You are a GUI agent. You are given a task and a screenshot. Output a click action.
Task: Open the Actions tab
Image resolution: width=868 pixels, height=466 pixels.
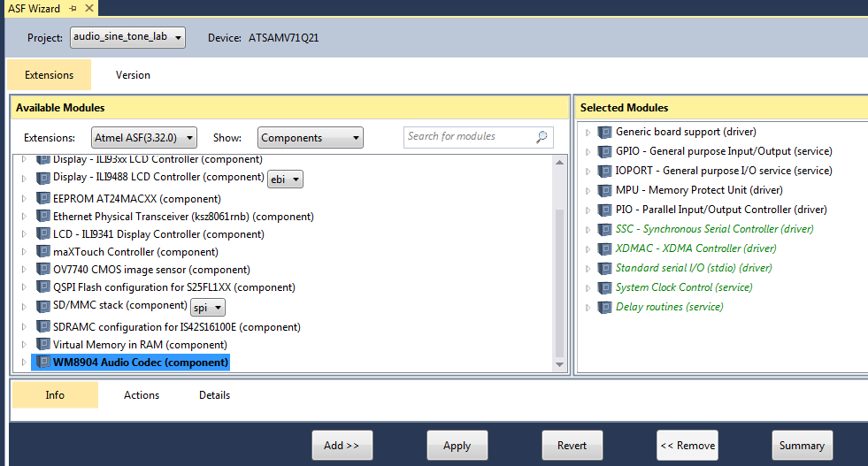coord(142,395)
